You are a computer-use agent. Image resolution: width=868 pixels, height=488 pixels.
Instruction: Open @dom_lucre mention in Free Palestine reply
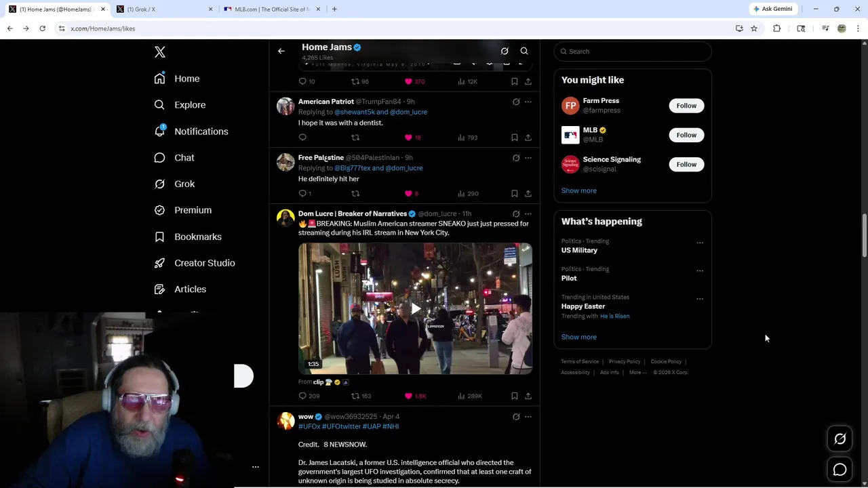click(404, 168)
